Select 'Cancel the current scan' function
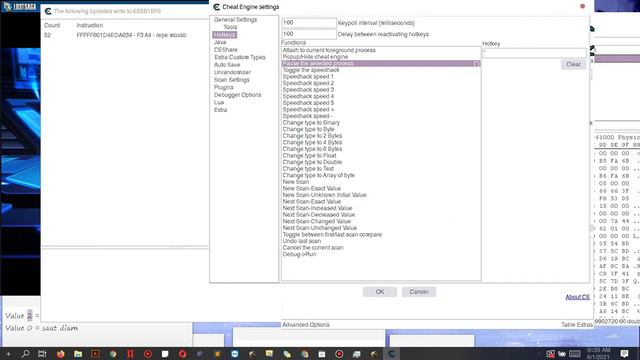640x360 pixels. pyautogui.click(x=381, y=247)
